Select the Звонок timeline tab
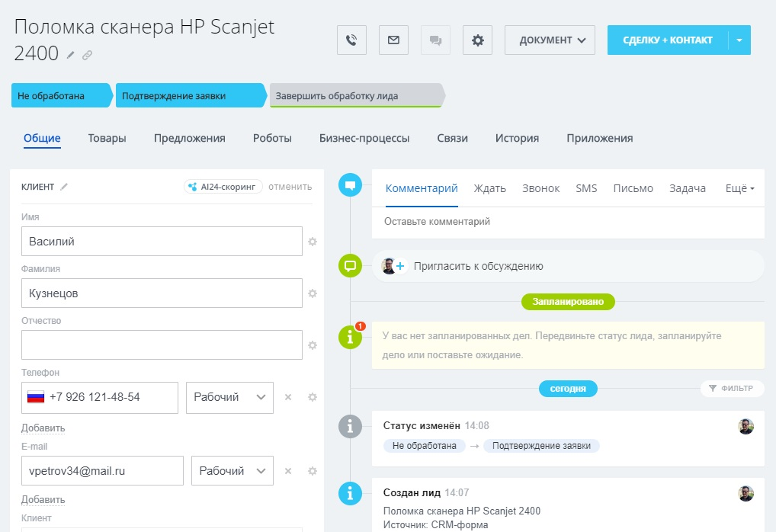Viewport: 776px width, 532px height. coord(541,188)
